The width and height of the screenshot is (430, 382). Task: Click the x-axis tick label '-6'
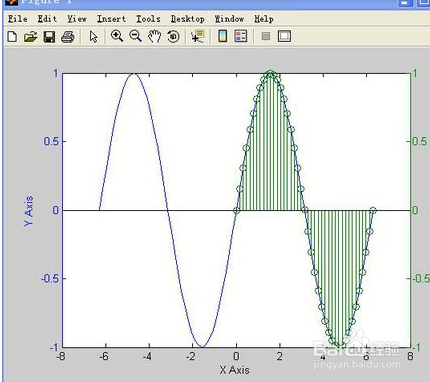[104, 356]
